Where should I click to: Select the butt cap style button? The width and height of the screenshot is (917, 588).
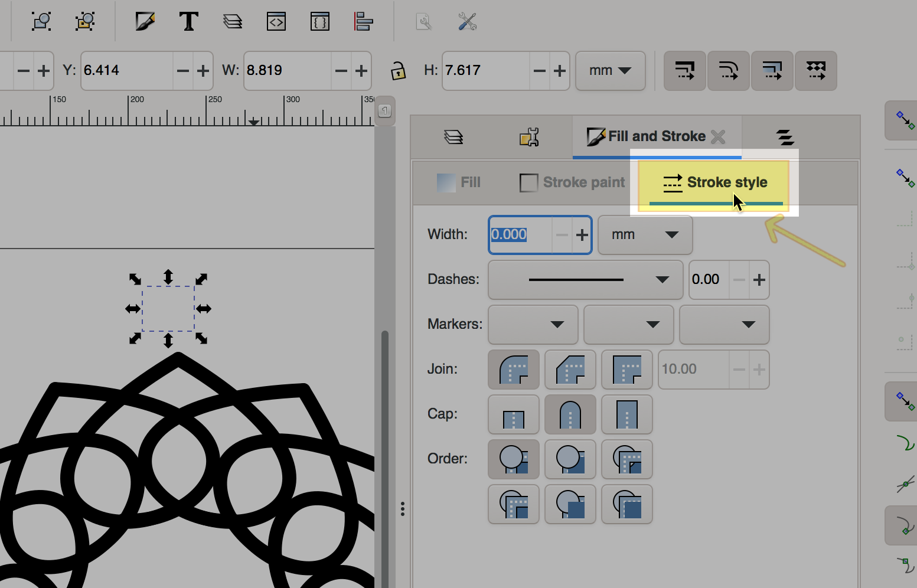514,414
